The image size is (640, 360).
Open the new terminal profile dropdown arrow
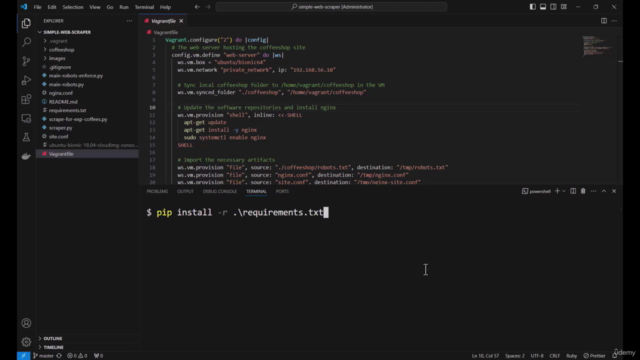tap(564, 191)
